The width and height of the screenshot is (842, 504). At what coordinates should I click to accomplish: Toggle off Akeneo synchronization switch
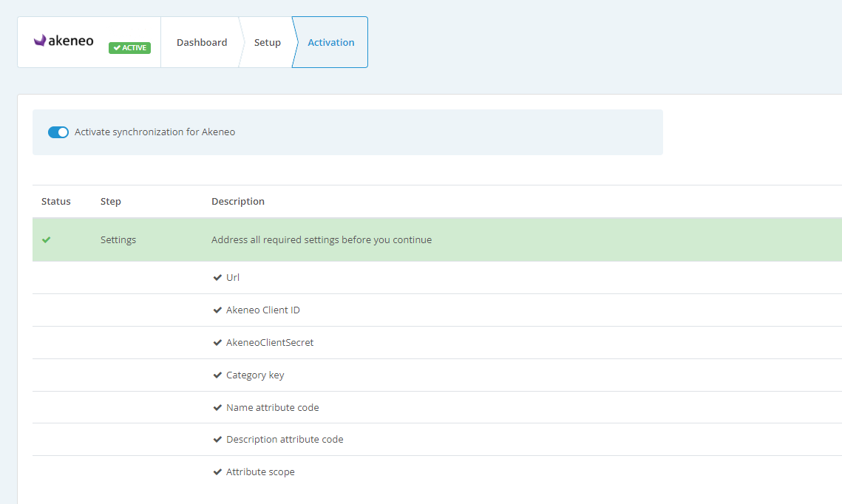pyautogui.click(x=58, y=132)
